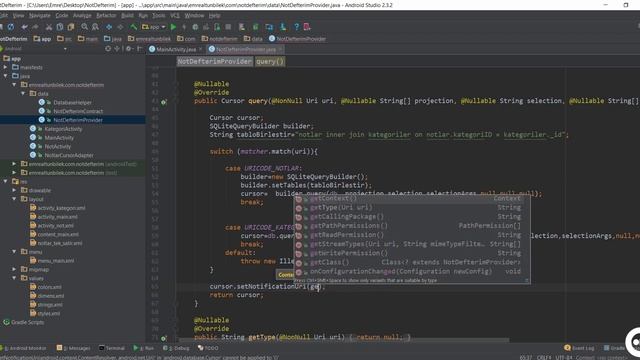Click override gutter icon beside query method
640x360 pixels.
coord(164,102)
